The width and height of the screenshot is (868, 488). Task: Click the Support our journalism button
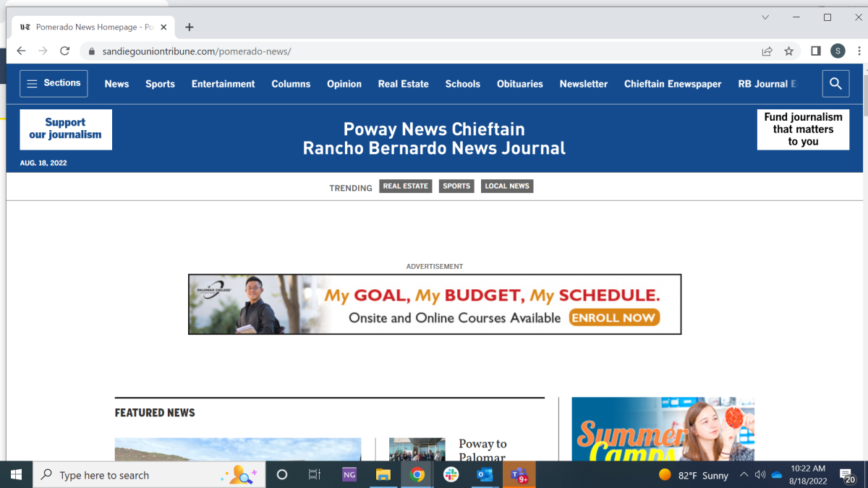click(66, 129)
